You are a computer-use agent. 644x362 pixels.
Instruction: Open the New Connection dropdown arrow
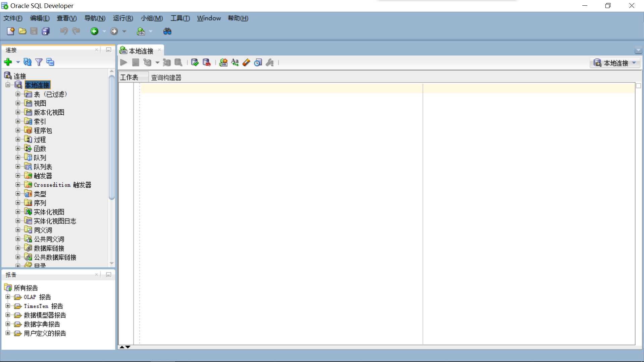click(18, 62)
